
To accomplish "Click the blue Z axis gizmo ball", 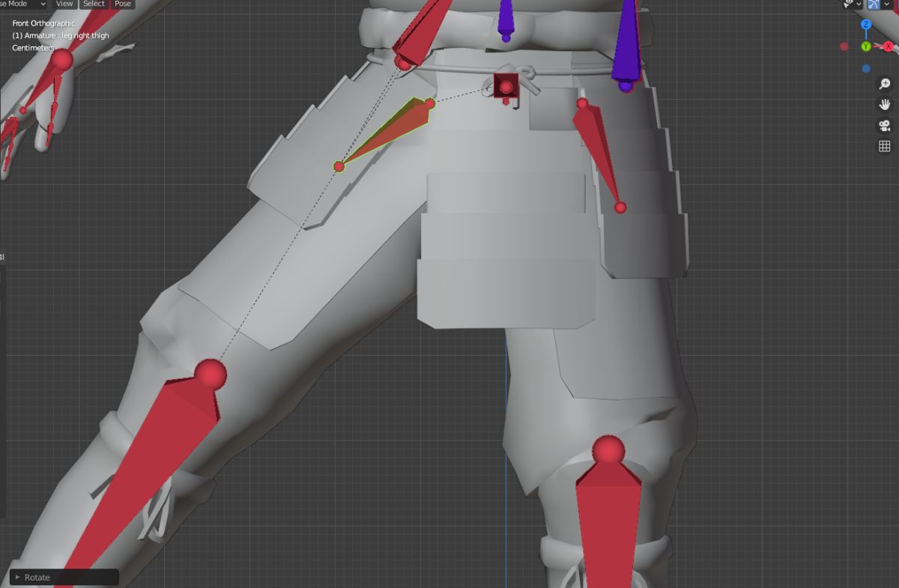I will click(x=866, y=25).
